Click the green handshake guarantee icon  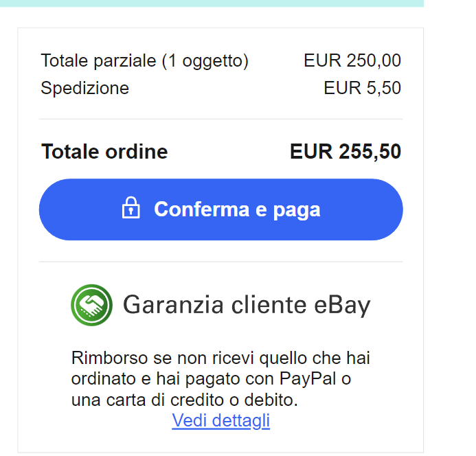tap(91, 305)
